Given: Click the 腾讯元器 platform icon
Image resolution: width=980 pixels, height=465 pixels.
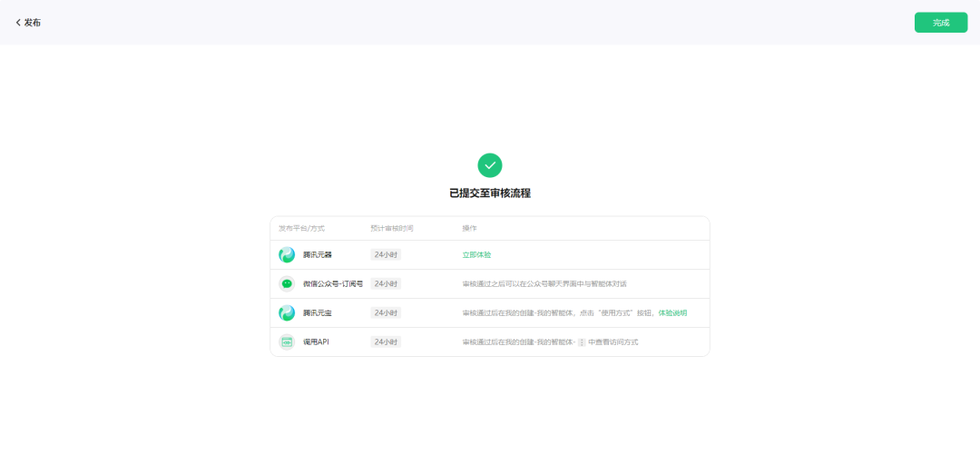Looking at the screenshot, I should (x=287, y=254).
